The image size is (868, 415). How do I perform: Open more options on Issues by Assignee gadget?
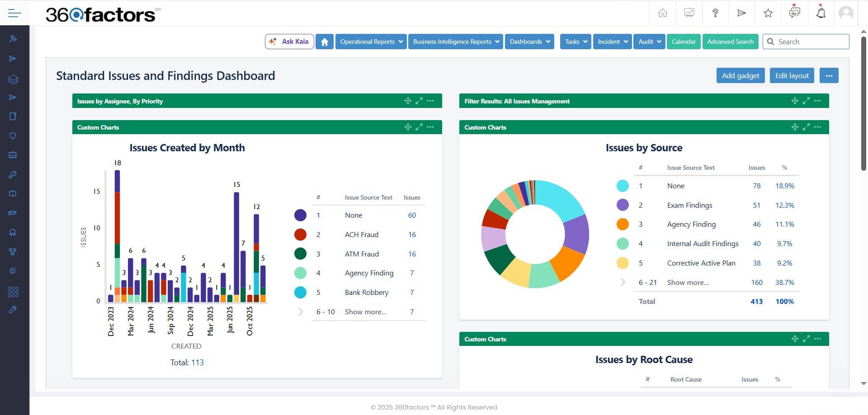click(430, 101)
